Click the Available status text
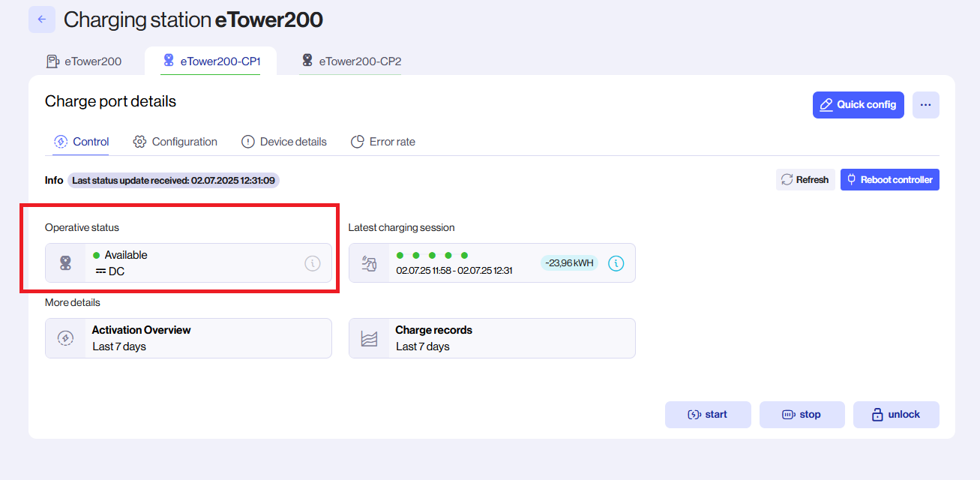Viewport: 980px width, 480px height. pos(126,255)
